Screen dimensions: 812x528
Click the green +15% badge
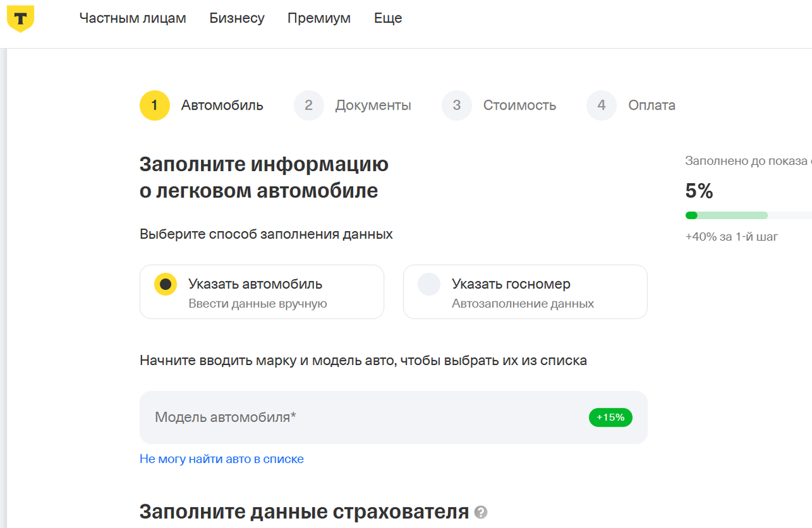pyautogui.click(x=610, y=417)
